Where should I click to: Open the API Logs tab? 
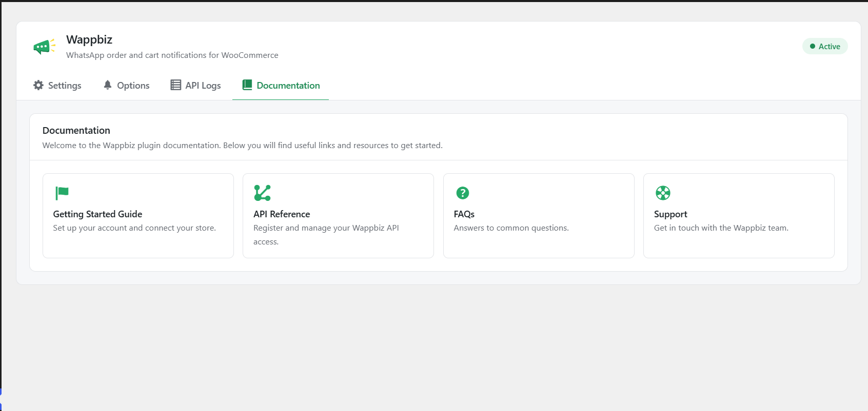click(x=195, y=86)
